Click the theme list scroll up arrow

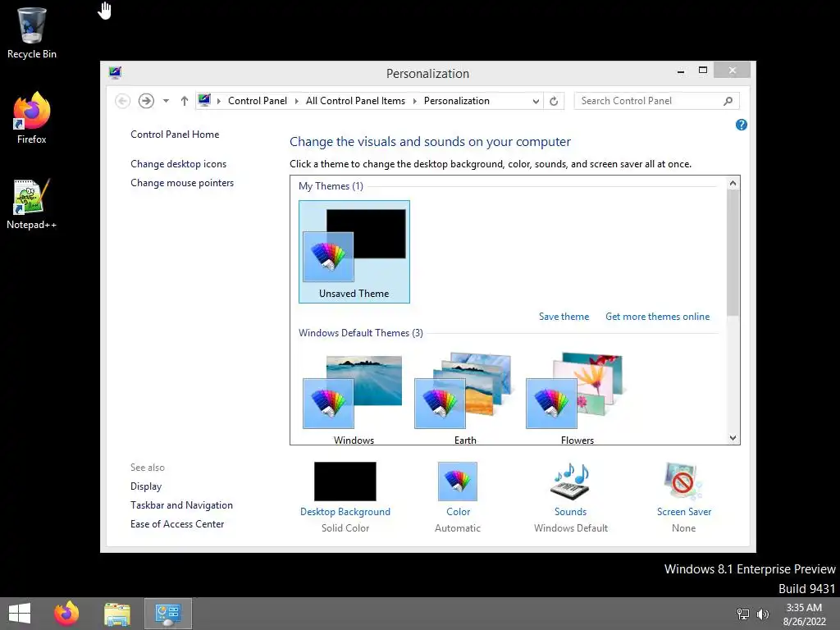click(733, 183)
